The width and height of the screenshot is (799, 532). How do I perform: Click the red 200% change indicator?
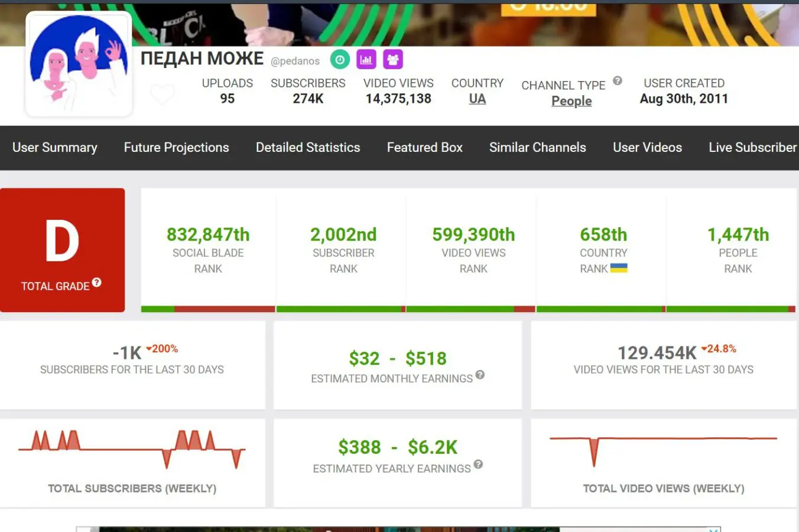pos(162,349)
